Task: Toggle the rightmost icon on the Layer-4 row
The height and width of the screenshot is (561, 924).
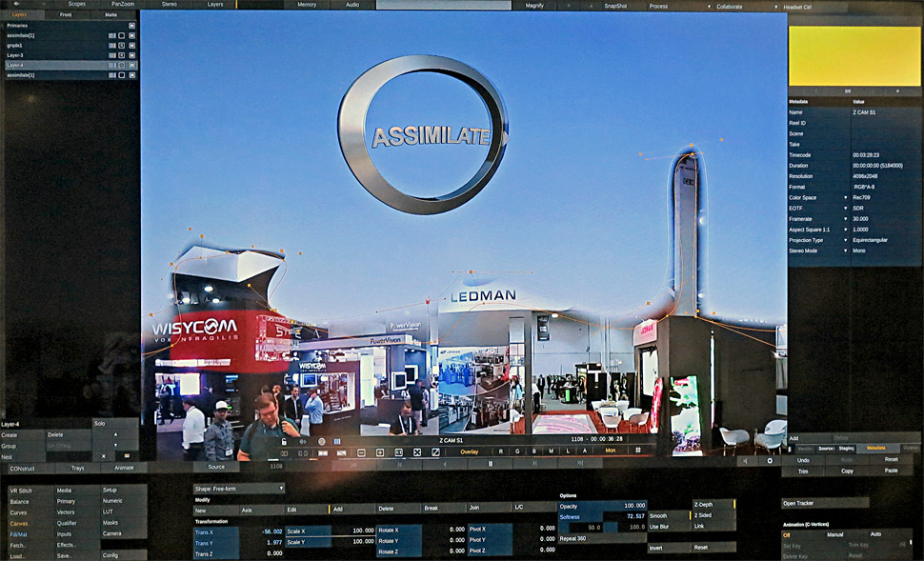Action: [132, 66]
